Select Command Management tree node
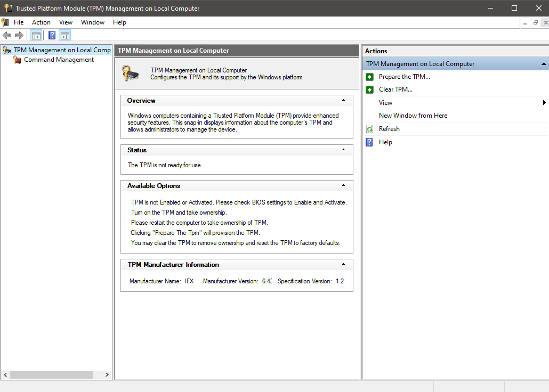The width and height of the screenshot is (549, 392). [x=59, y=60]
